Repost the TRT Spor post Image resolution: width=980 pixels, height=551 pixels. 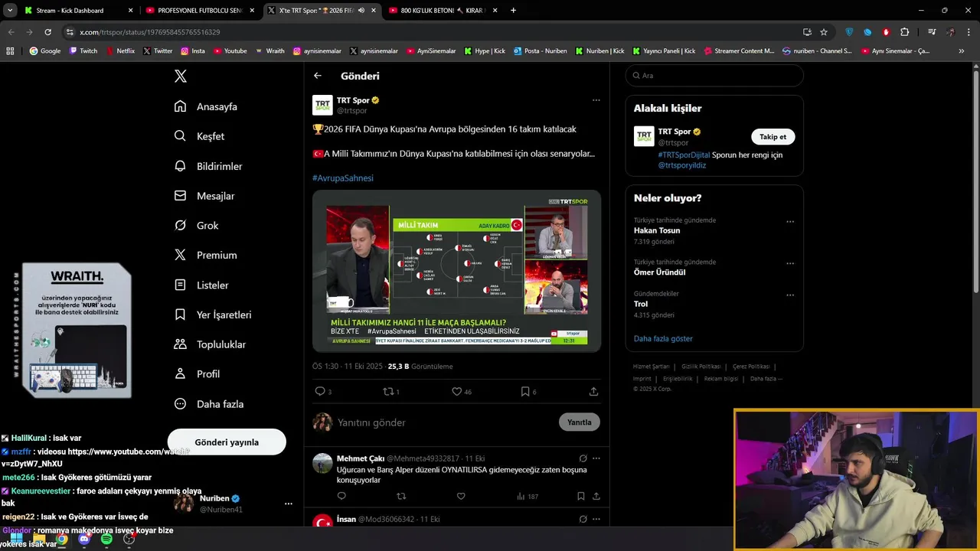pyautogui.click(x=388, y=391)
